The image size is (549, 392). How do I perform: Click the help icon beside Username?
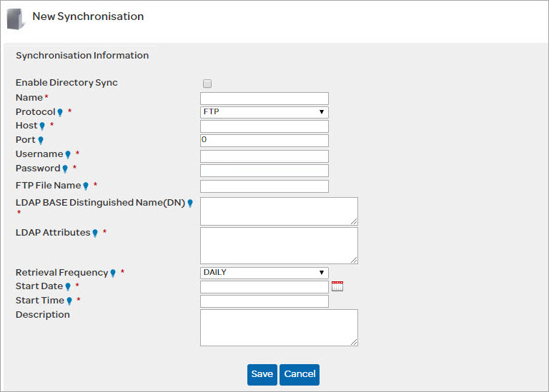click(68, 155)
